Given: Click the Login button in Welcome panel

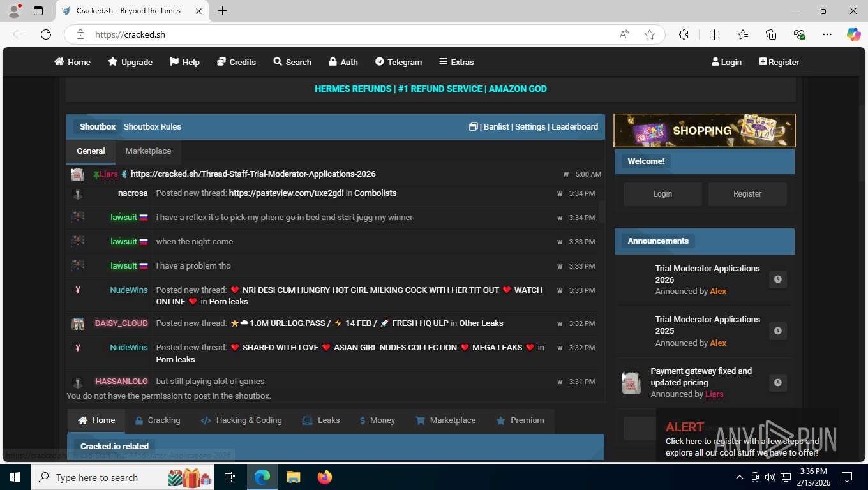Looking at the screenshot, I should [662, 193].
